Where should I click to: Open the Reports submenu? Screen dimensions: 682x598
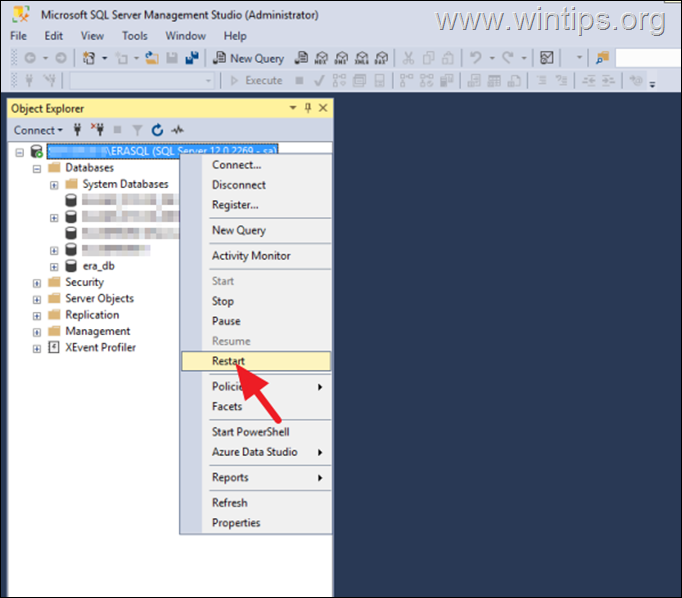coord(256,478)
